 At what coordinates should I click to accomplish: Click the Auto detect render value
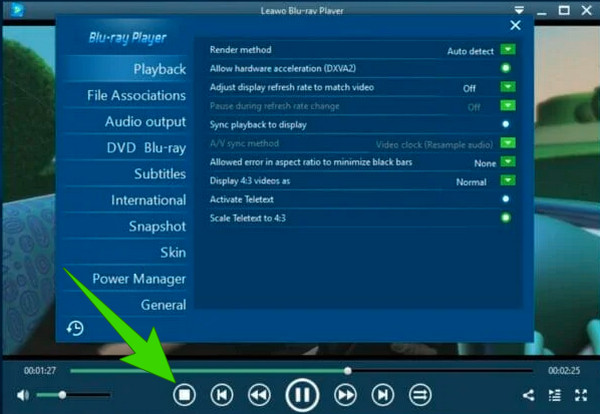click(470, 51)
